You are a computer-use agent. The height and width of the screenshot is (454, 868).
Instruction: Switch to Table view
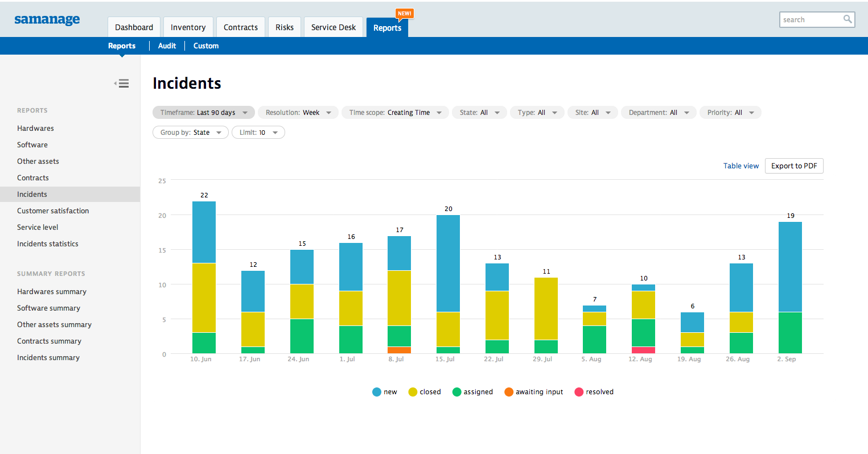741,166
